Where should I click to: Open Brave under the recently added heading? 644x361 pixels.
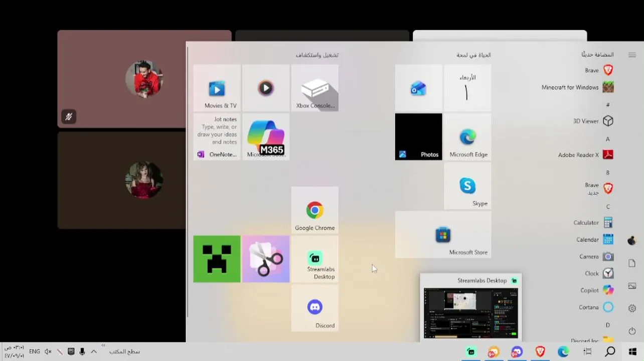pos(599,70)
